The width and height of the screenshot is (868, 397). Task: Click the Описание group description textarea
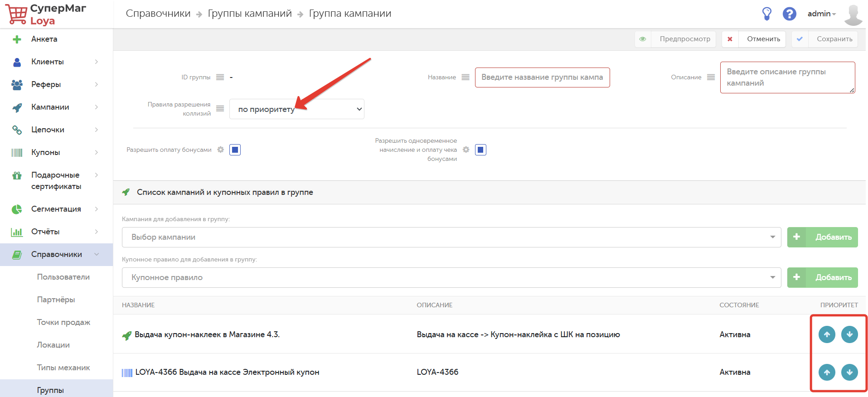click(x=788, y=77)
